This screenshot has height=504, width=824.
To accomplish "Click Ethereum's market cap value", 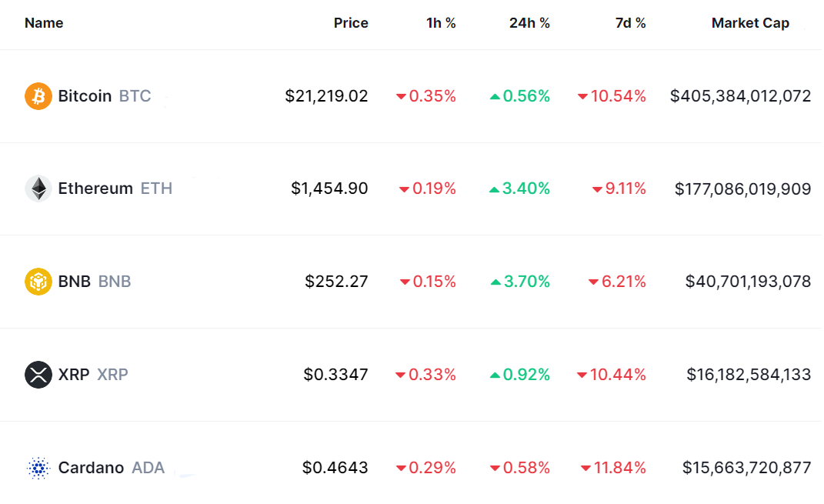I will [x=742, y=189].
